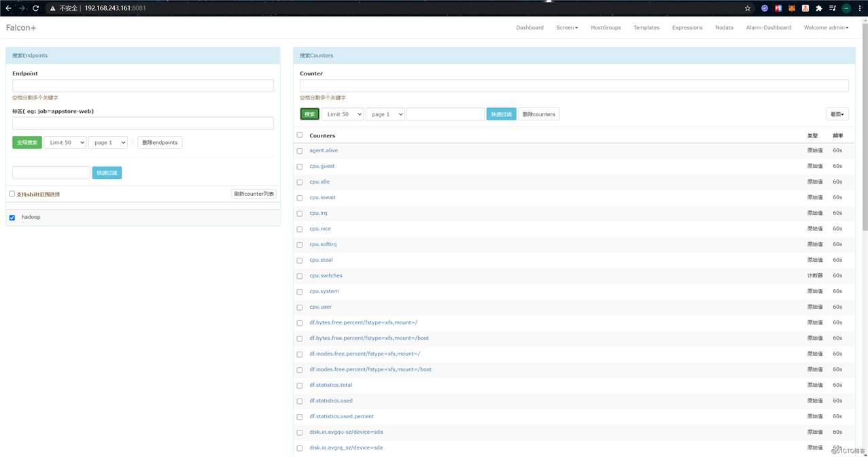Open the green profile avatar
The width and height of the screenshot is (868, 457).
846,8
